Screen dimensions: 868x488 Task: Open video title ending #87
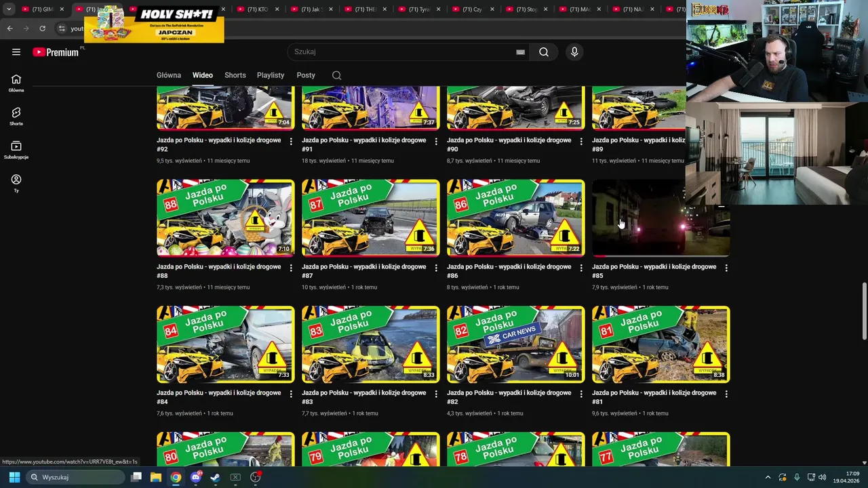tap(363, 271)
